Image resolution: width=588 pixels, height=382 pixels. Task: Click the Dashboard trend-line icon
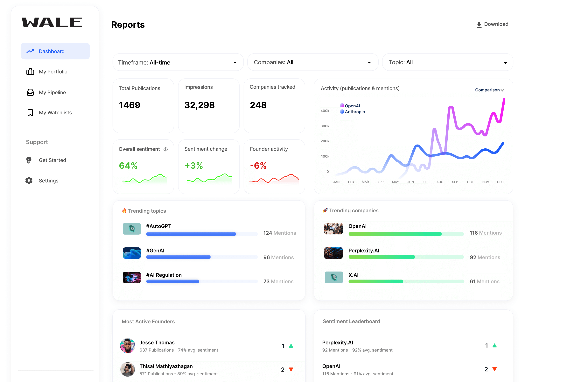tap(30, 51)
